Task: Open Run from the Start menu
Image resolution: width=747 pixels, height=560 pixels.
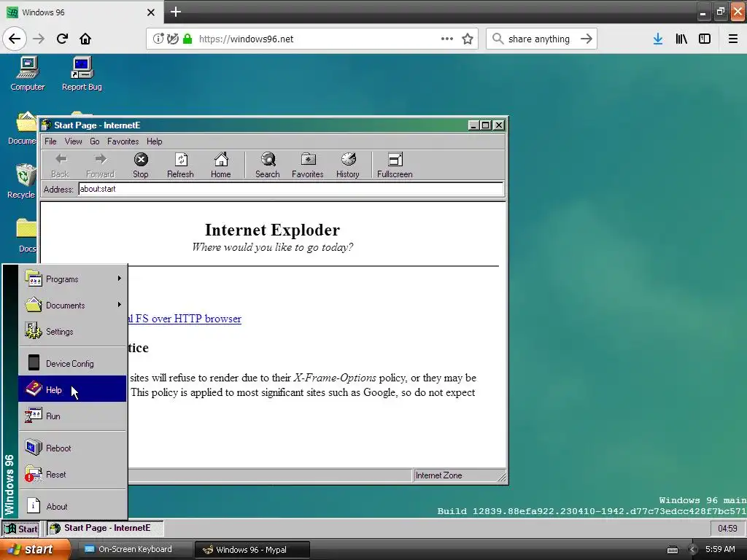Action: point(72,416)
